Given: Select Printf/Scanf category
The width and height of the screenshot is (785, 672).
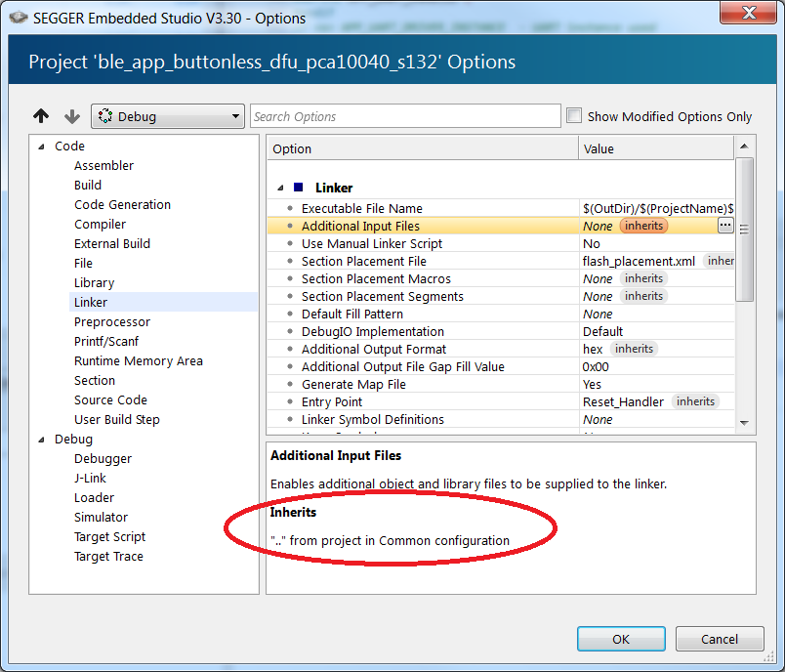Looking at the screenshot, I should pyautogui.click(x=106, y=342).
